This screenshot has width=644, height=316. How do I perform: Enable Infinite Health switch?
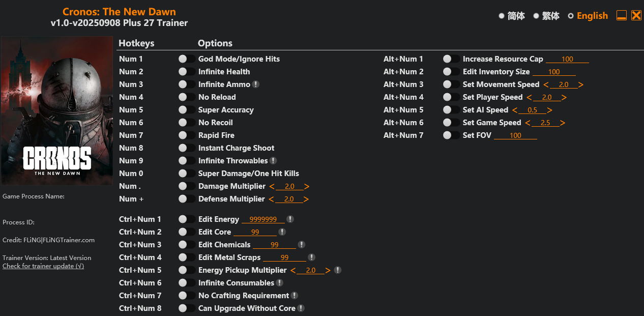point(187,72)
